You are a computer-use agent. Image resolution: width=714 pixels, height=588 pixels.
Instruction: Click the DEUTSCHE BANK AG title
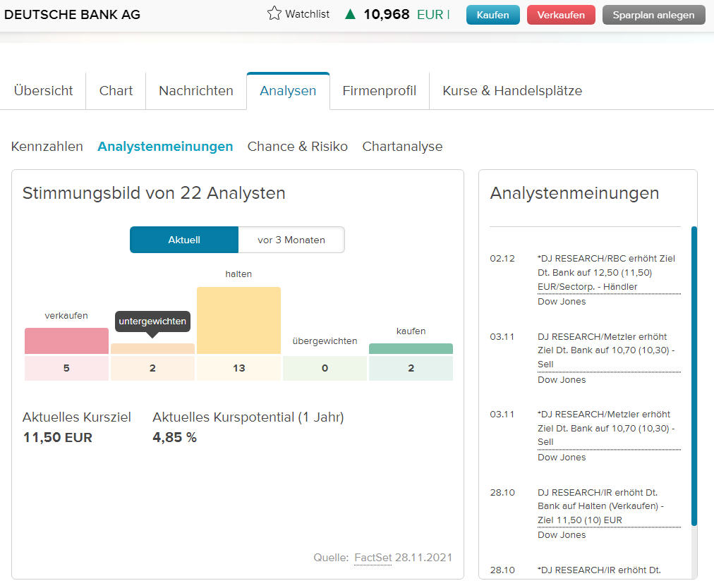72,15
